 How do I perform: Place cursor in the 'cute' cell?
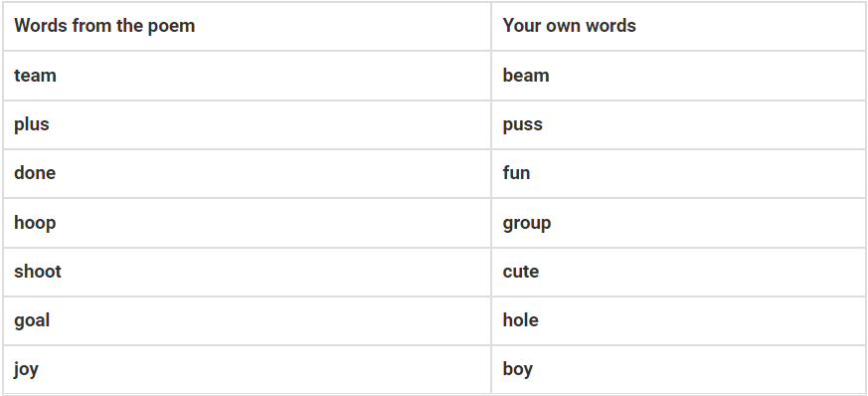point(678,272)
